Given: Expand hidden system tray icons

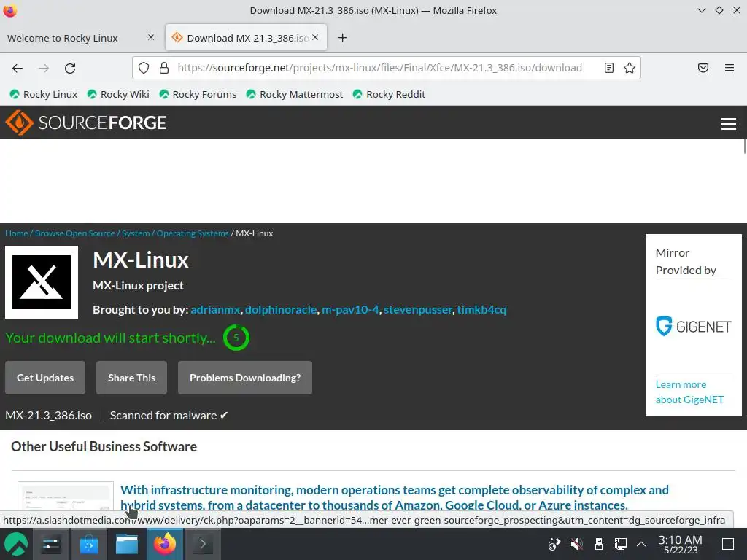Looking at the screenshot, I should pos(641,544).
